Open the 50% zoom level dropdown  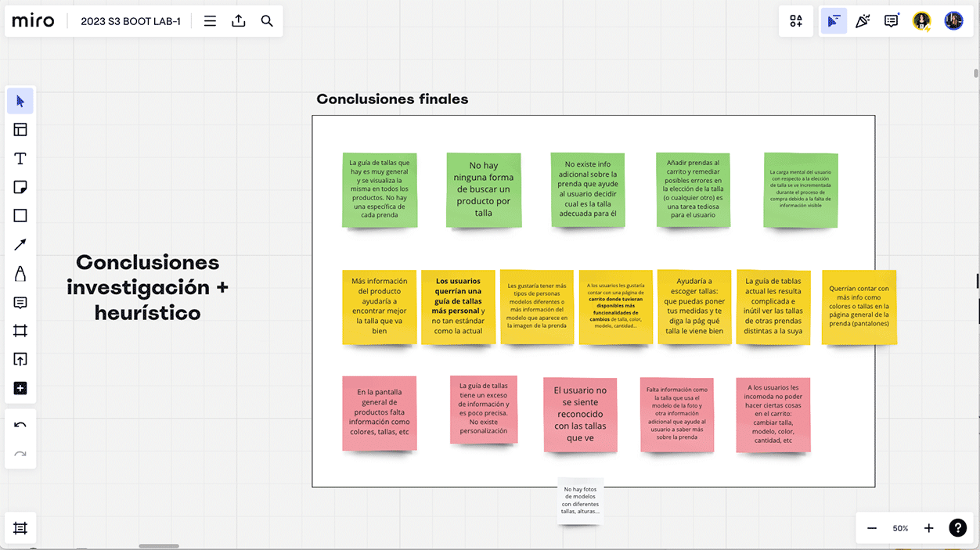tap(900, 528)
